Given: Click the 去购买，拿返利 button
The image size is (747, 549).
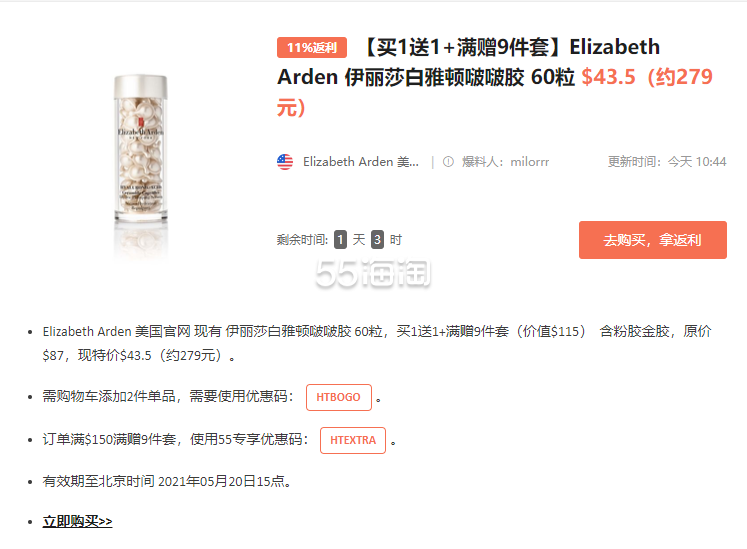Looking at the screenshot, I should pyautogui.click(x=653, y=240).
